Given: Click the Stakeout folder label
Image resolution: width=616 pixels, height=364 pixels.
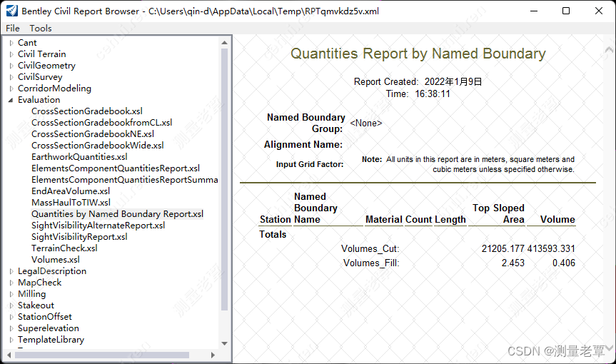Looking at the screenshot, I should (x=36, y=305).
